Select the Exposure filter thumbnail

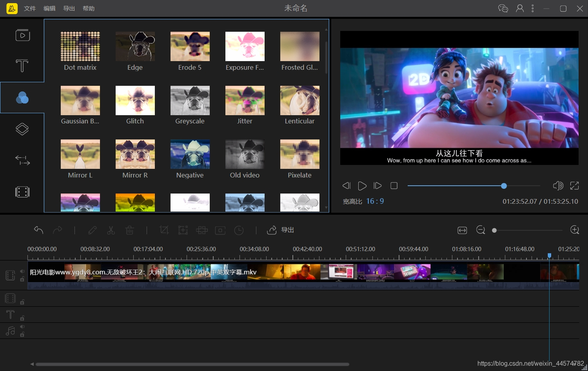point(245,46)
